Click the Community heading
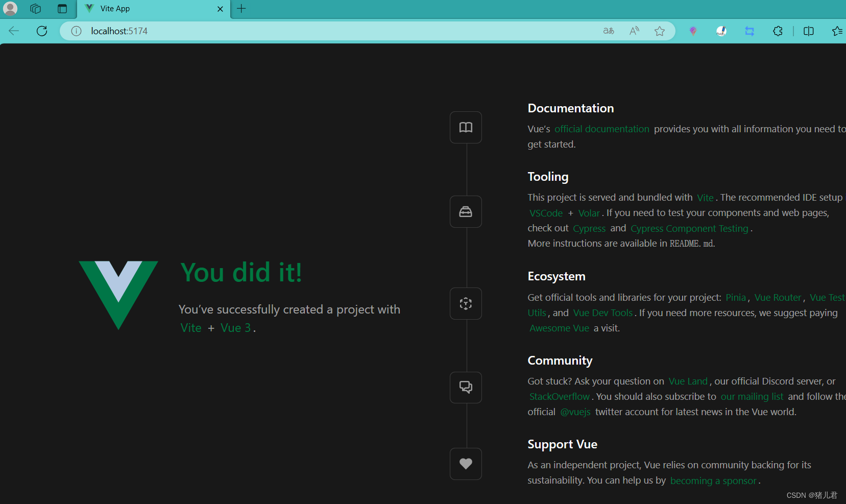Screen dimensions: 846x504 coord(560,361)
